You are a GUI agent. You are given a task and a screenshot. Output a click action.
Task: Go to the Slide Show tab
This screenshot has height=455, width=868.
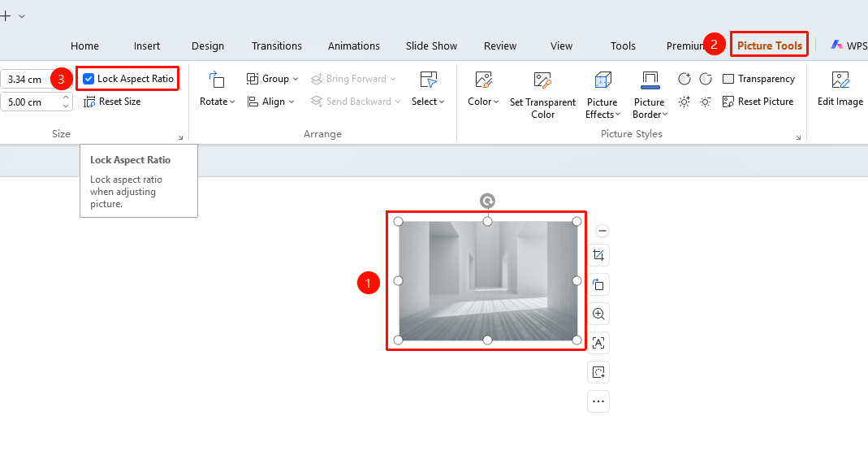[x=431, y=46]
